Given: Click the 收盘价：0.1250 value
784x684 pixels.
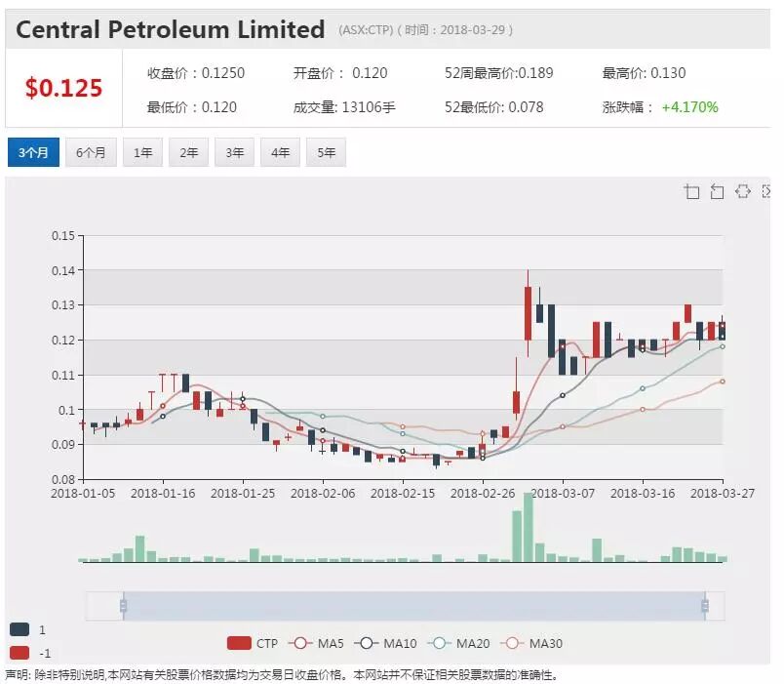Looking at the screenshot, I should [x=195, y=73].
